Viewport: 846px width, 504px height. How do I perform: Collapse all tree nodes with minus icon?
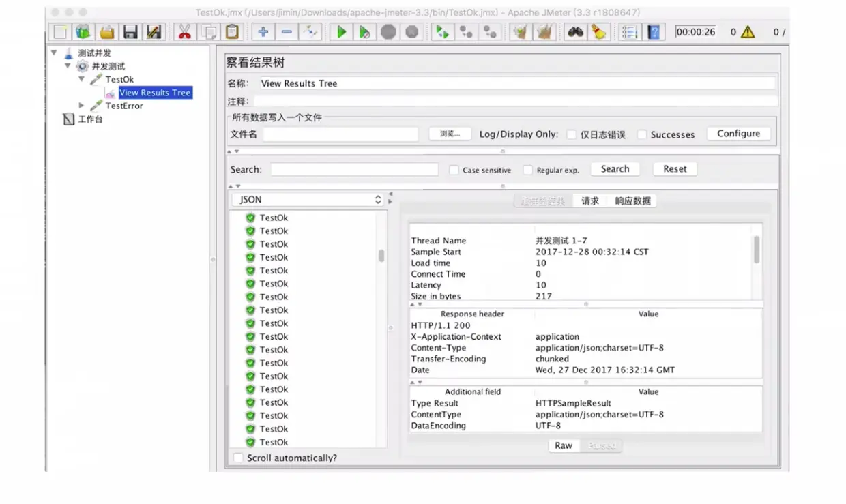click(x=287, y=32)
